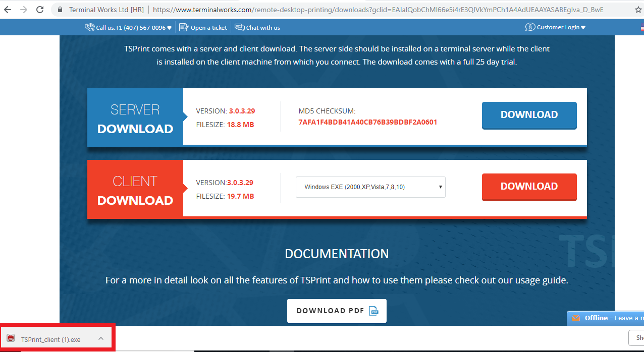Click client filesize 19.7 MB text
Image resolution: width=644 pixels, height=352 pixels.
click(x=240, y=196)
